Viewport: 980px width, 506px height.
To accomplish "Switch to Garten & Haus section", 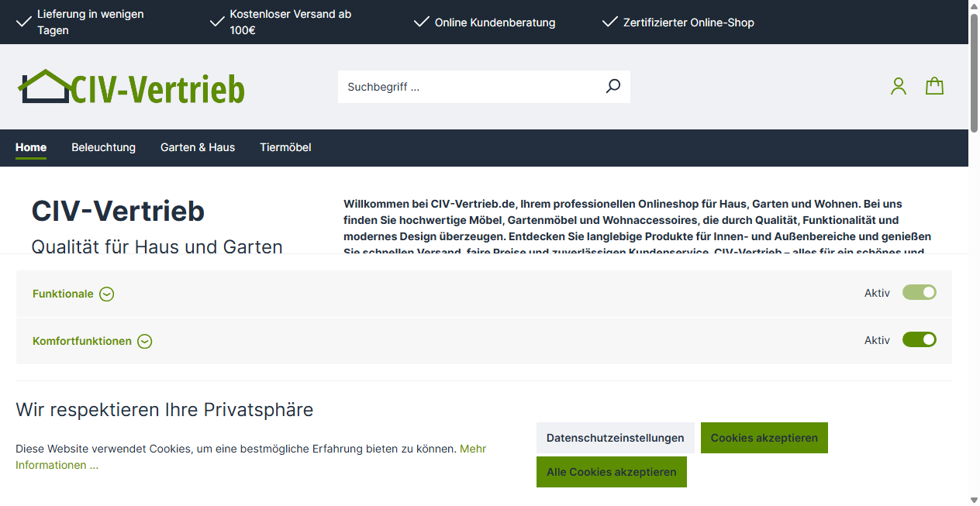I will tap(198, 147).
